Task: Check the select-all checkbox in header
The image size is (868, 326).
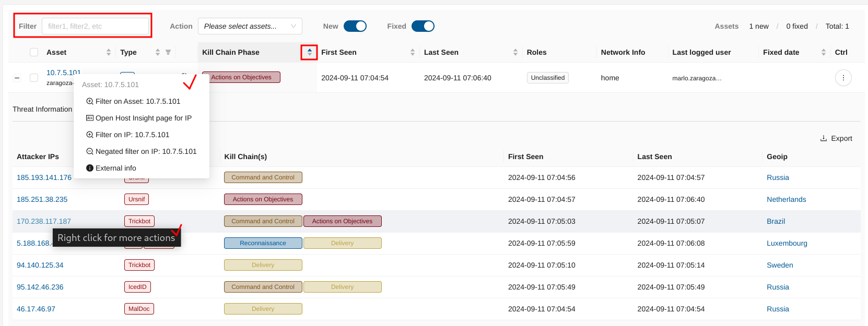Action: click(34, 52)
